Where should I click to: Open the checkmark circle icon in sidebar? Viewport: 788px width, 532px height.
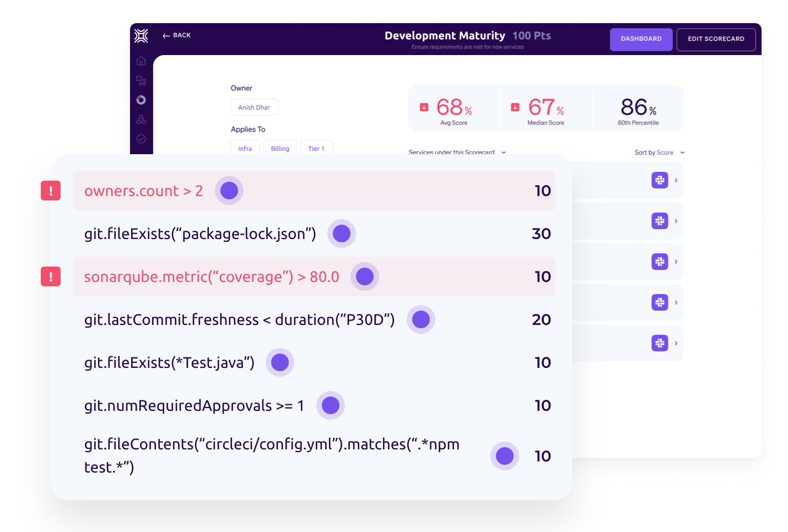coord(141,139)
